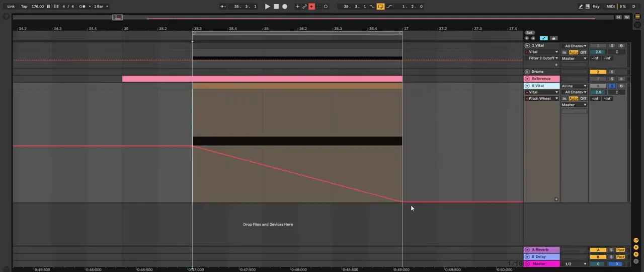
Task: Set the 8 Vital monitor to Auto
Action: (x=573, y=98)
